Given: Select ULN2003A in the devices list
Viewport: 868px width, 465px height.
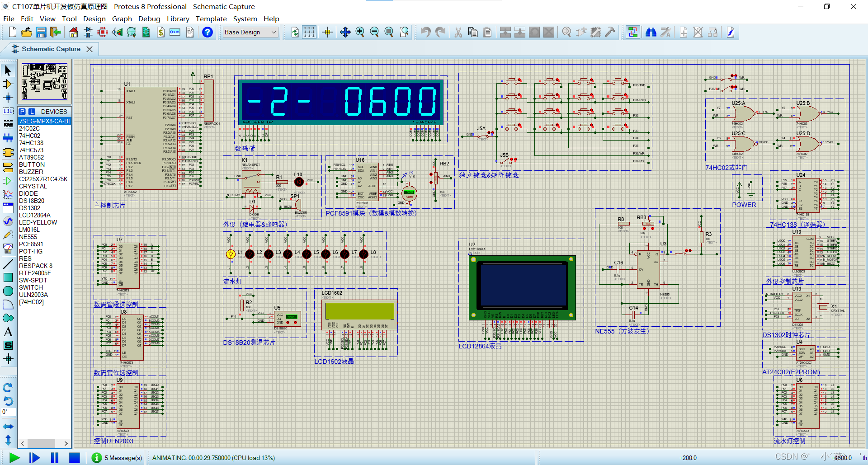Looking at the screenshot, I should click(44, 295).
